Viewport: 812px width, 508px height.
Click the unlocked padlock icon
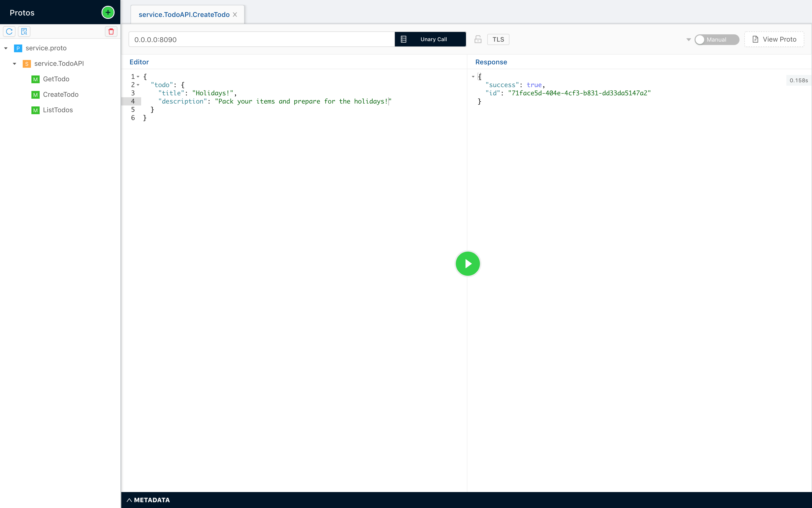tap(478, 39)
